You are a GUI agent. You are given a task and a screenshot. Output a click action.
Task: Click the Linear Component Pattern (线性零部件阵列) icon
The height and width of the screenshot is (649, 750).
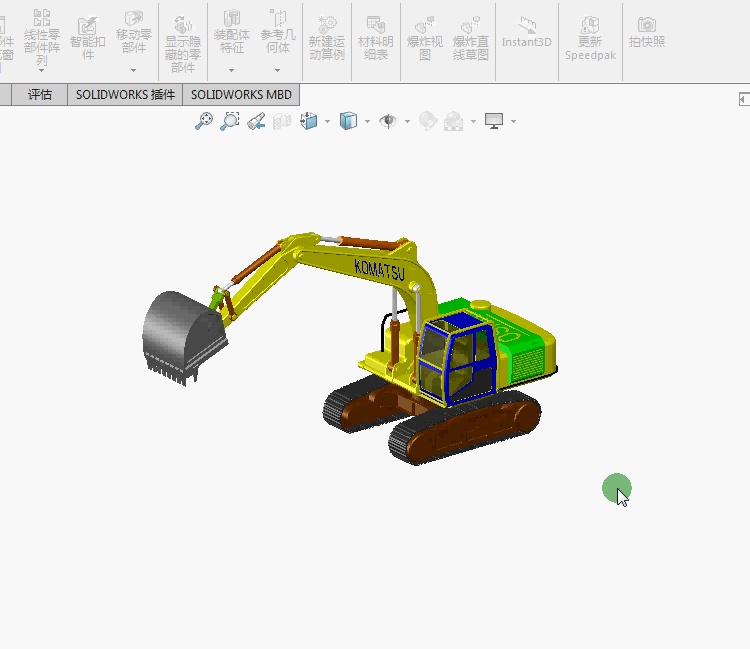tap(42, 18)
